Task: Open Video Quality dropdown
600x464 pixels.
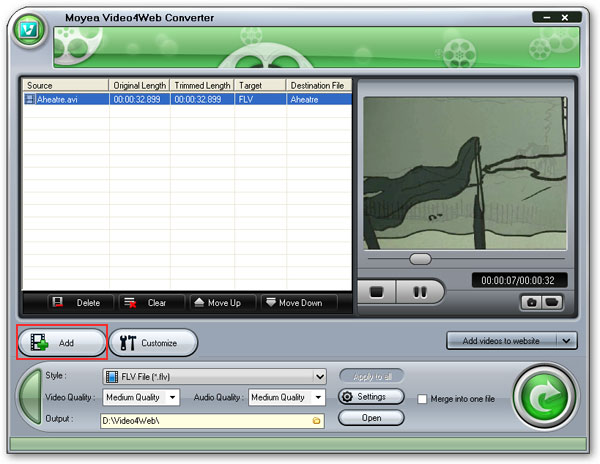Action: tap(141, 397)
